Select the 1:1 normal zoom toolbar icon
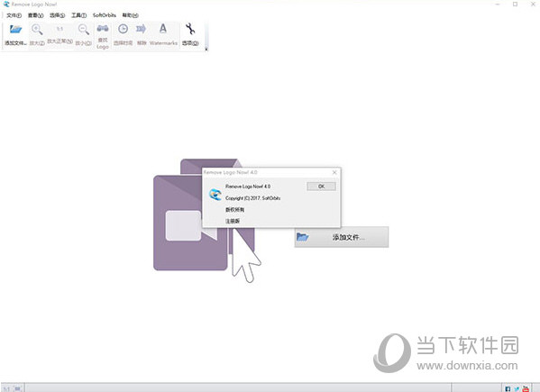Viewport: 540px width, 392px height. coord(59,29)
